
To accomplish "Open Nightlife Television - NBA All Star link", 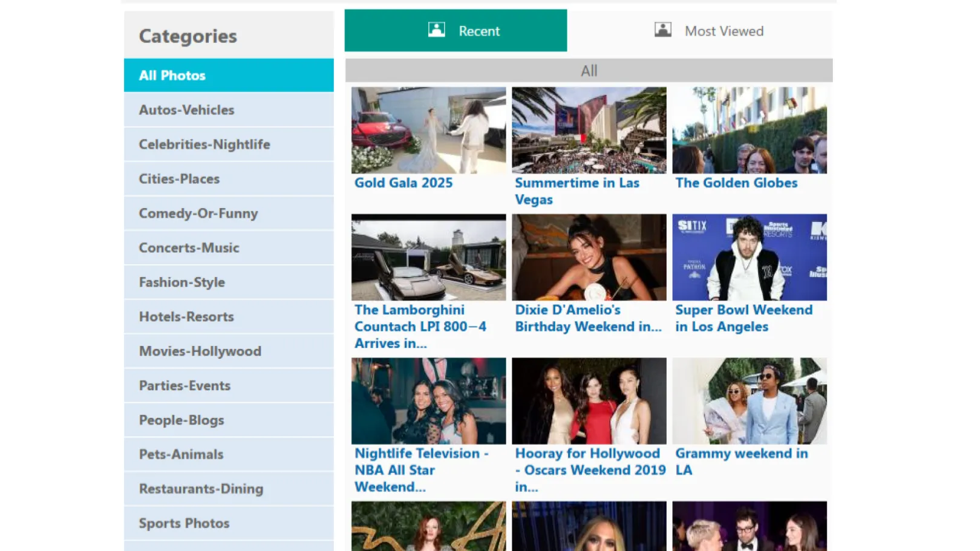I will (x=422, y=470).
